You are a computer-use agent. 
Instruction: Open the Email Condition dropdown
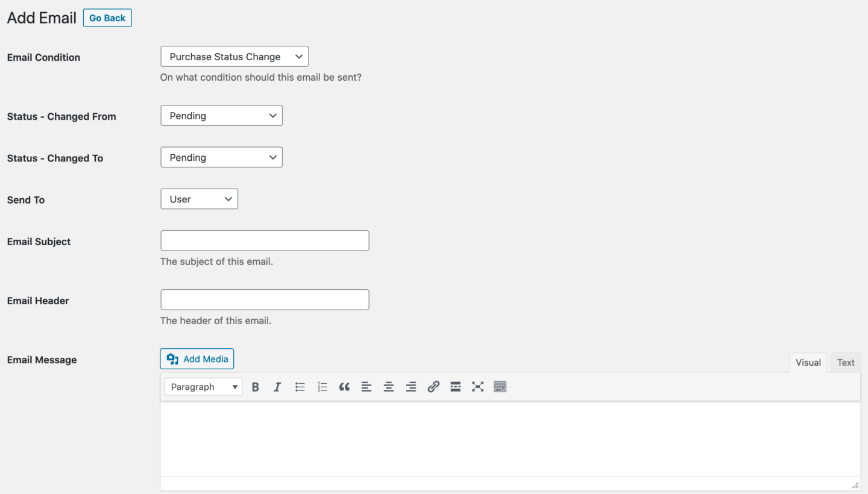coord(234,56)
